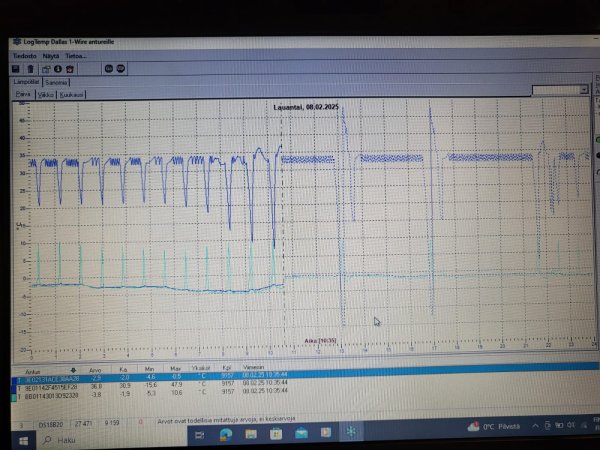Click the trash delete icon in the toolbar
600x450 pixels.
(x=31, y=69)
